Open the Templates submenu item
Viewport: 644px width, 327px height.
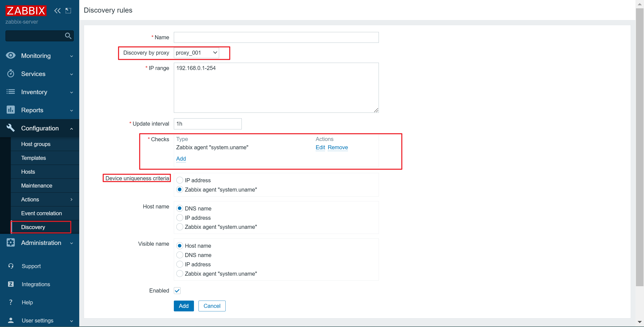click(33, 158)
